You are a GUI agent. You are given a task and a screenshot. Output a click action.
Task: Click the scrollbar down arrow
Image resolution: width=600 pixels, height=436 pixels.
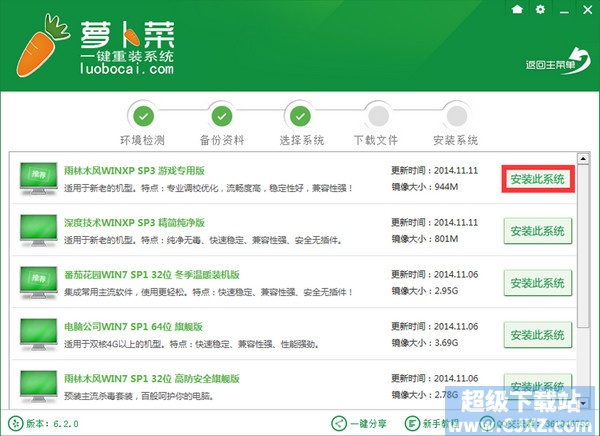(x=583, y=403)
